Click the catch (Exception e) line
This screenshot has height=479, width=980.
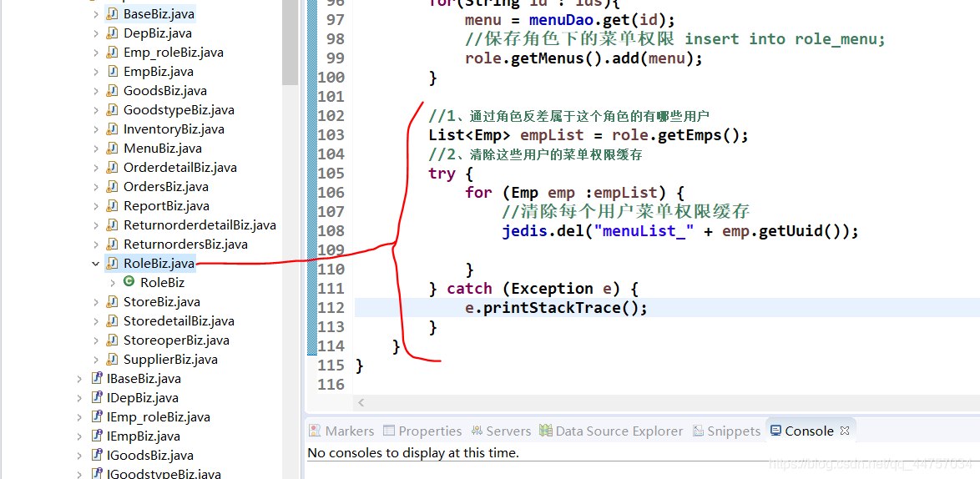click(533, 289)
